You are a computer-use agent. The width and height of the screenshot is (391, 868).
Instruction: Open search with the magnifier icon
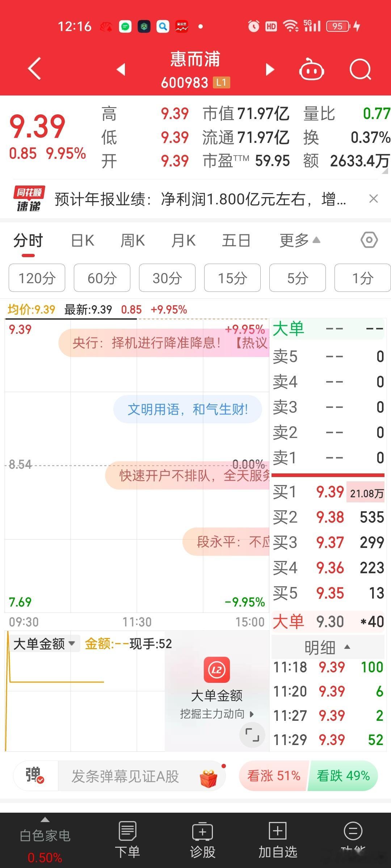361,69
